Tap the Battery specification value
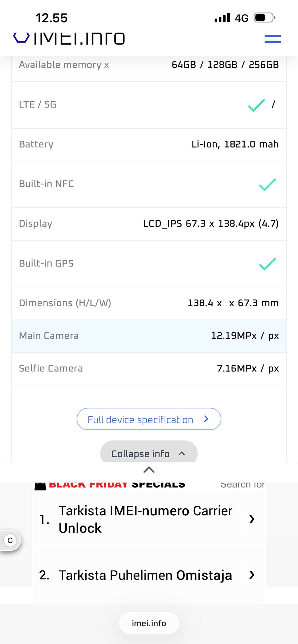The image size is (298, 644). tap(235, 144)
